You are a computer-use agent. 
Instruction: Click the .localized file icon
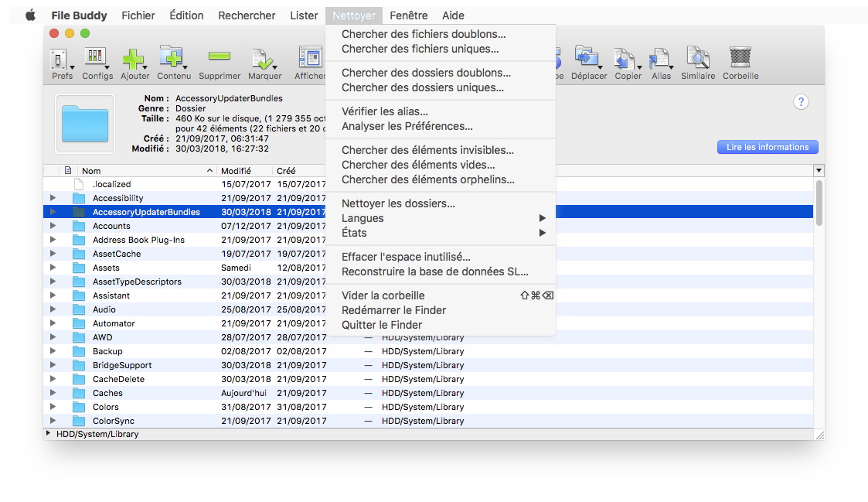point(79,184)
